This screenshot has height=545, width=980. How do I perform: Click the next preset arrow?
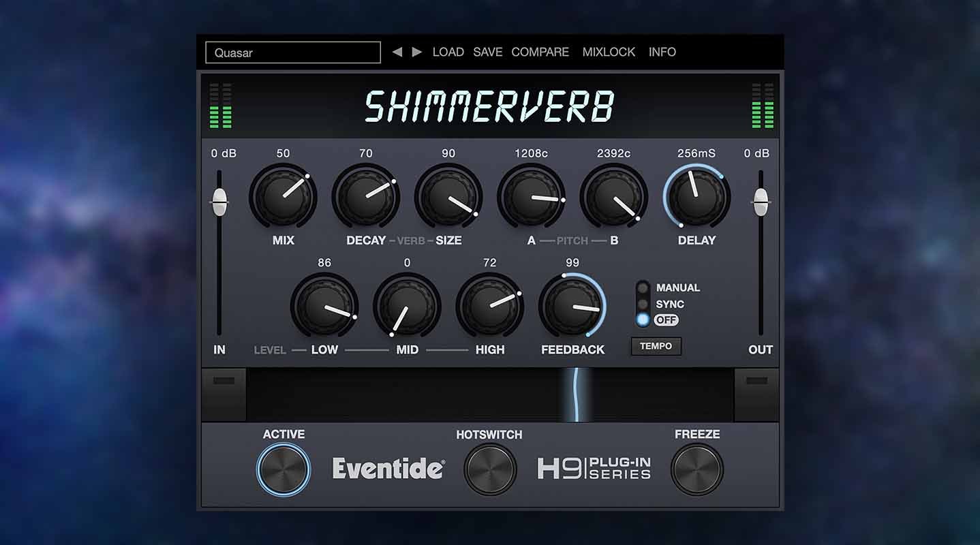(417, 52)
